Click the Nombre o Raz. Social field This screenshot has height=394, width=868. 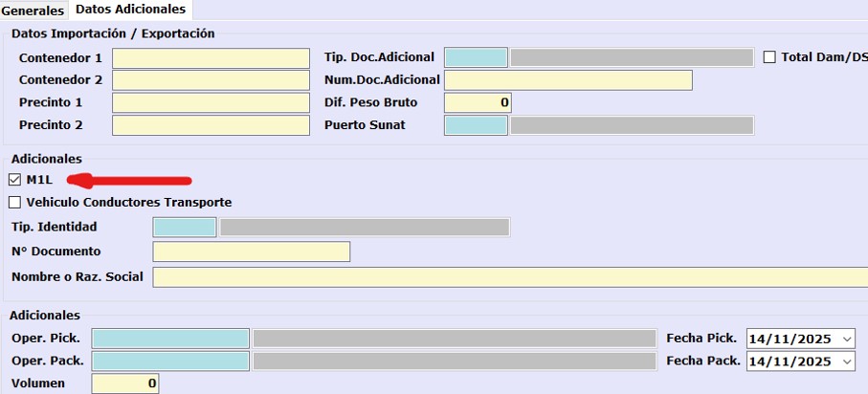coord(509,277)
